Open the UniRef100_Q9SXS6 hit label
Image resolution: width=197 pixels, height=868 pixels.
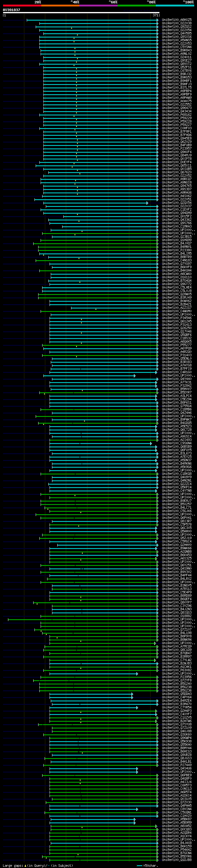coord(177,37)
